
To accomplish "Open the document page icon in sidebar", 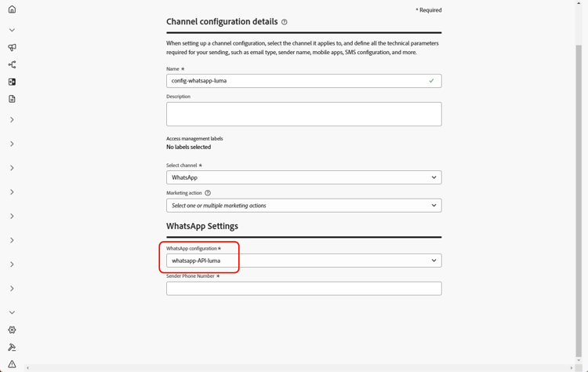I will pos(12,99).
